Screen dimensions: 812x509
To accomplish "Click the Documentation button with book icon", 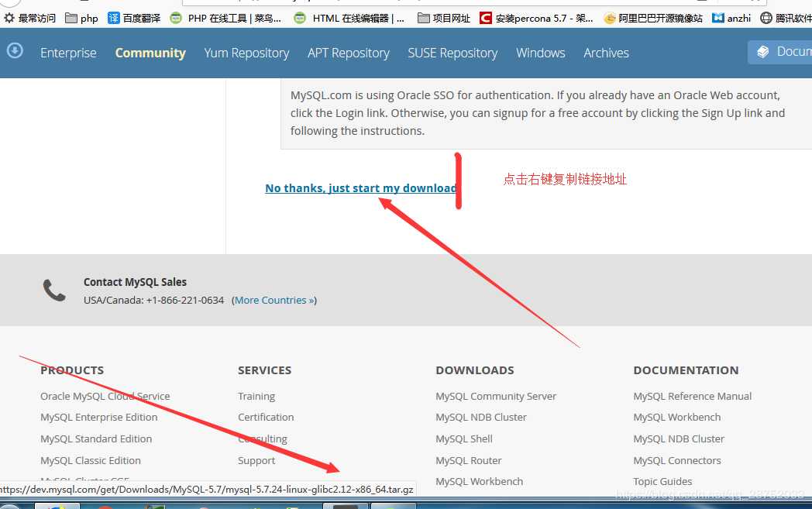I will pyautogui.click(x=780, y=52).
